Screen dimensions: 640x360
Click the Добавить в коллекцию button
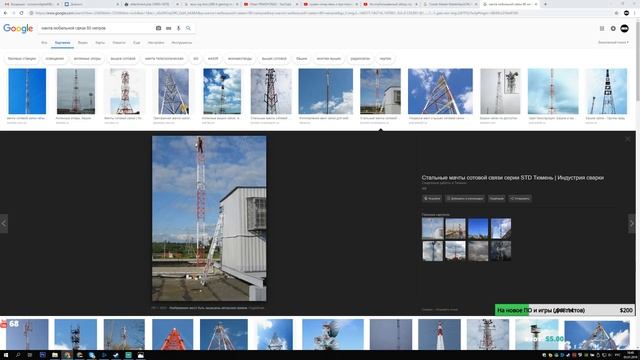464,198
